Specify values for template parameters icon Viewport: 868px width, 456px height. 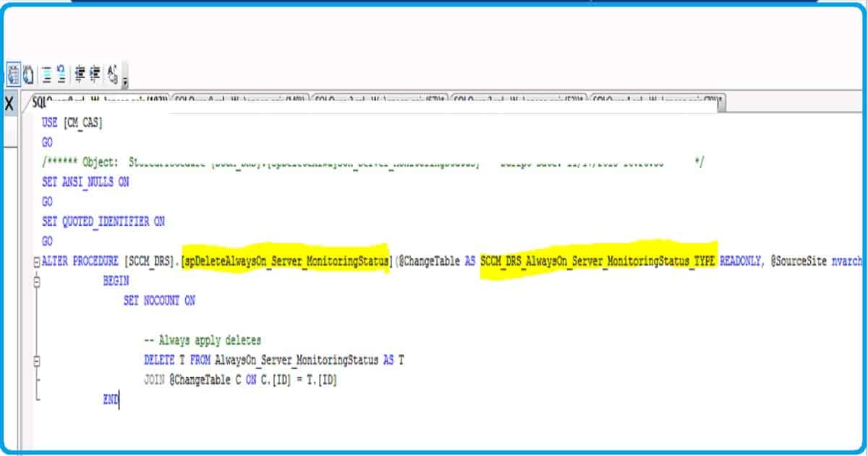[x=113, y=73]
